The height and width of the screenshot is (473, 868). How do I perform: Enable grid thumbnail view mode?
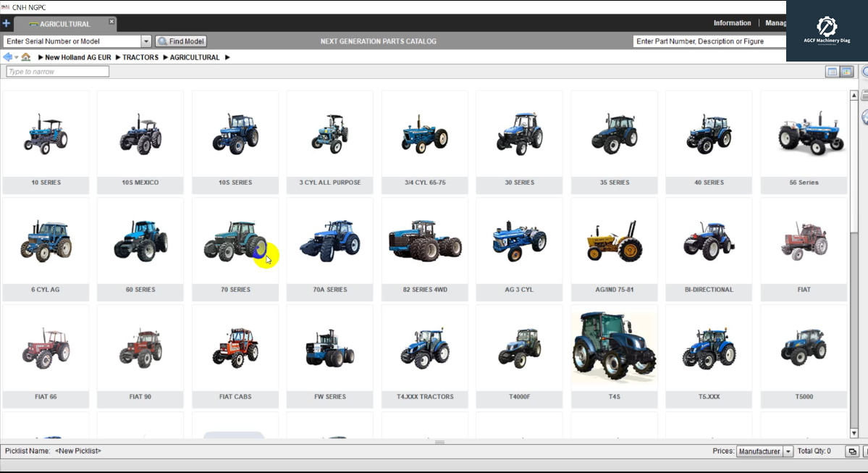(x=846, y=71)
